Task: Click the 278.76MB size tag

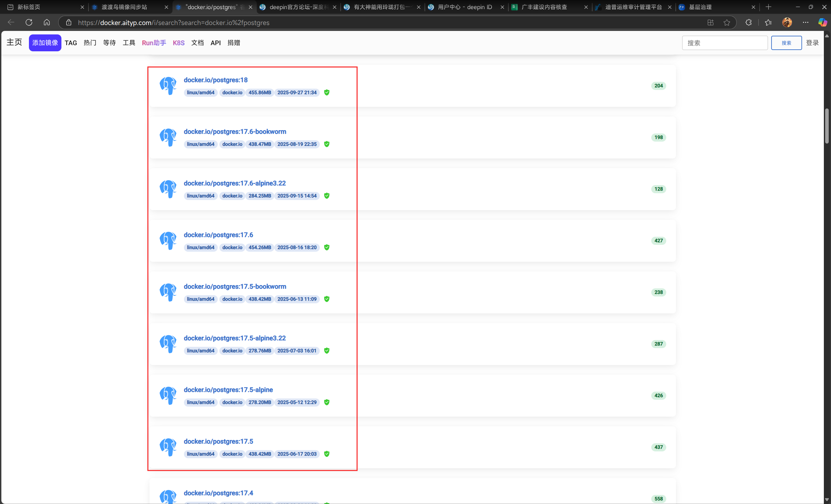Action: (x=260, y=351)
